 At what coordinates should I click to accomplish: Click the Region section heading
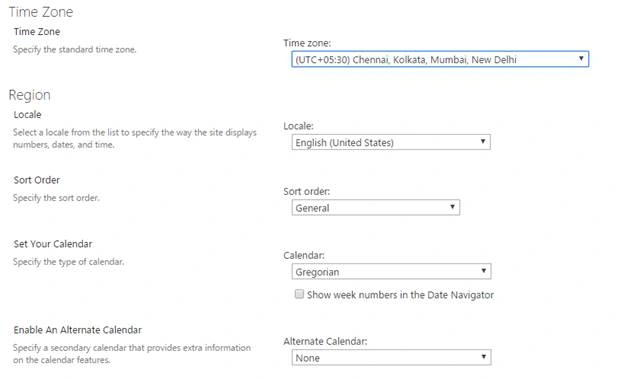coord(29,95)
